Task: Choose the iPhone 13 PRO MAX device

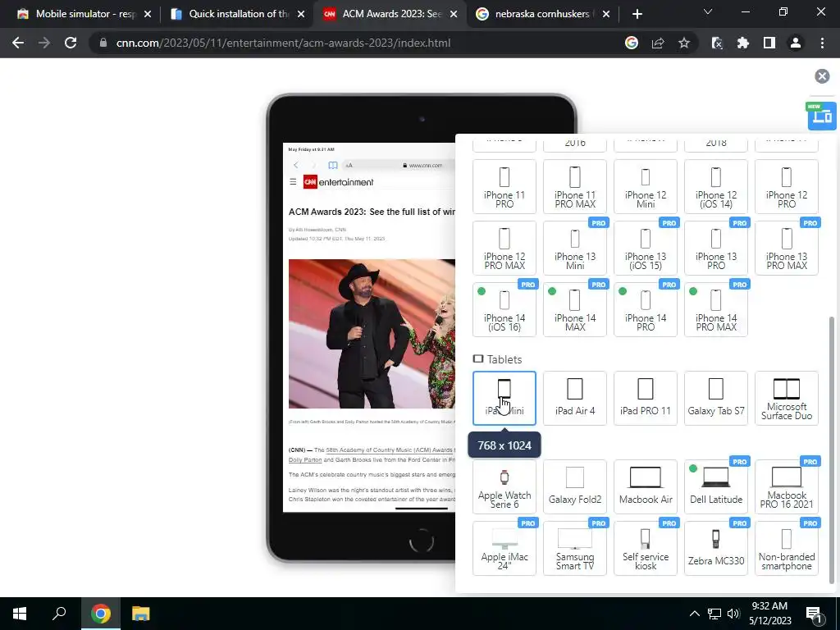Action: coord(787,248)
